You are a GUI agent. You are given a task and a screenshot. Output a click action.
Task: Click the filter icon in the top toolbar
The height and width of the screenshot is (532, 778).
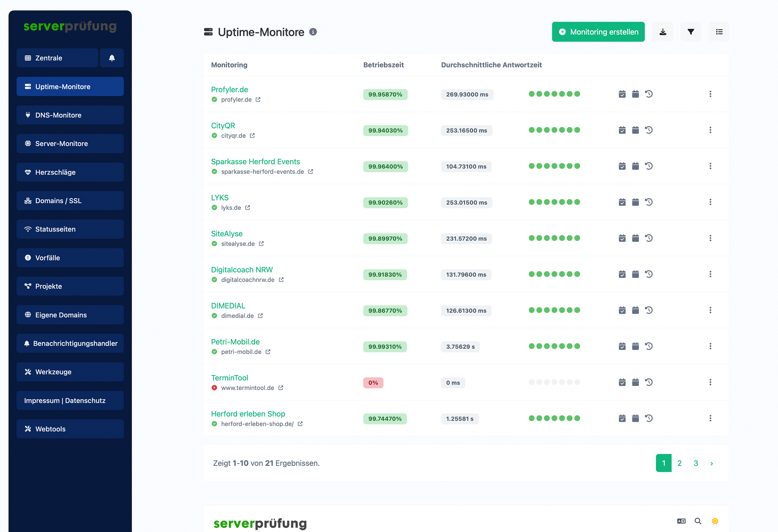pos(691,32)
